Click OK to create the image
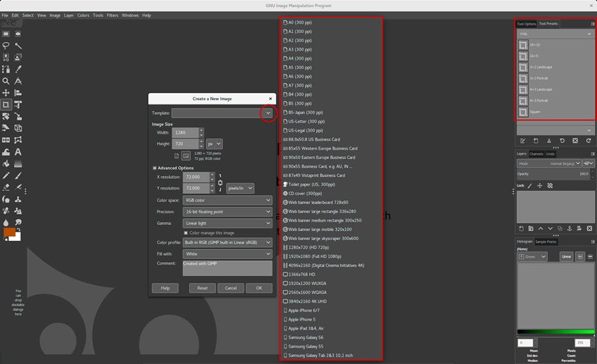 pyautogui.click(x=259, y=288)
